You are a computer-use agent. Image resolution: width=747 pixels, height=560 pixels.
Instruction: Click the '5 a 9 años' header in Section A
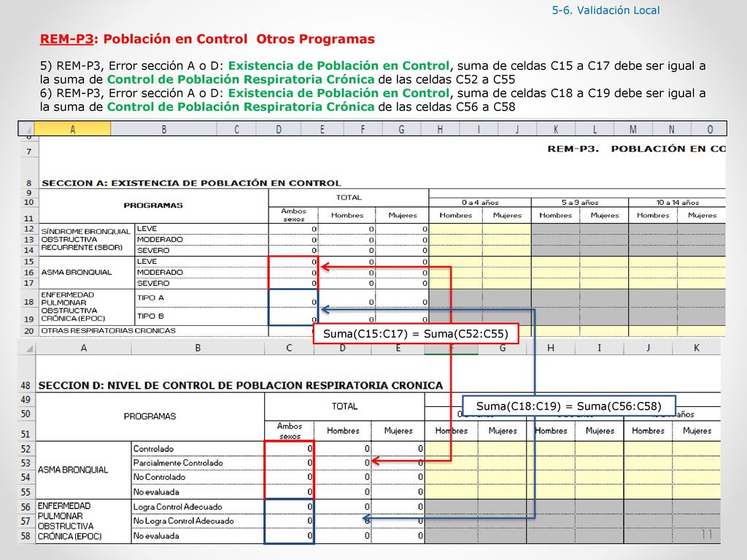(x=579, y=203)
